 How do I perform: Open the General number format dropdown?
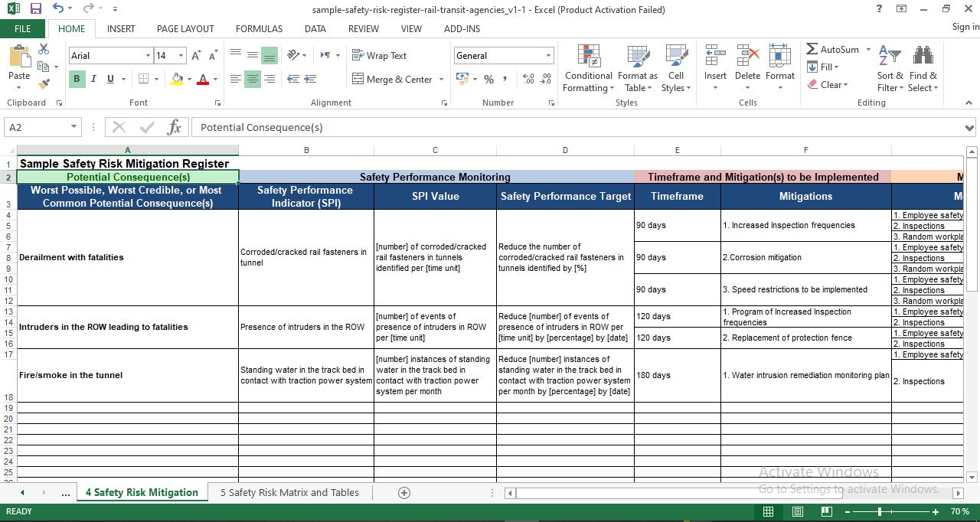point(548,55)
